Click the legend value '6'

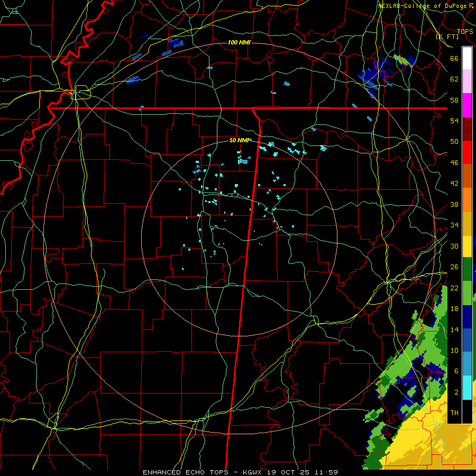[456, 371]
